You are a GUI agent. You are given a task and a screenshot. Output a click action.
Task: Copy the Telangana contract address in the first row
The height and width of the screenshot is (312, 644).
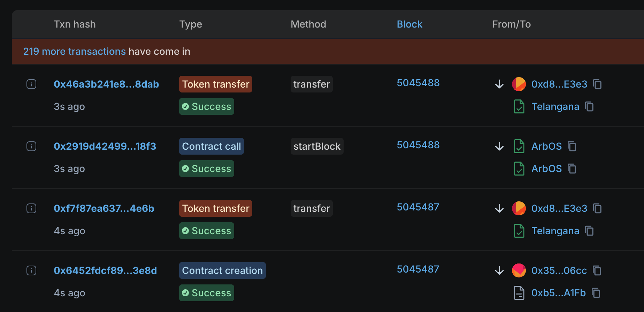click(590, 106)
